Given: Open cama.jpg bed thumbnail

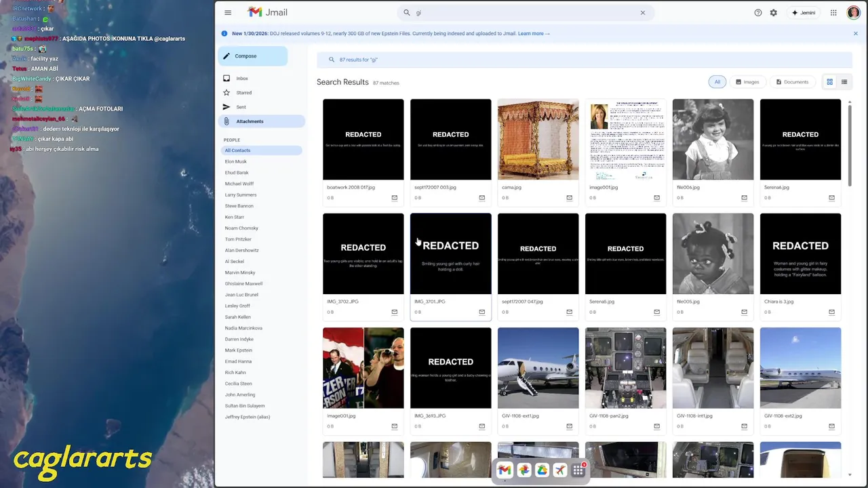Looking at the screenshot, I should pos(538,140).
